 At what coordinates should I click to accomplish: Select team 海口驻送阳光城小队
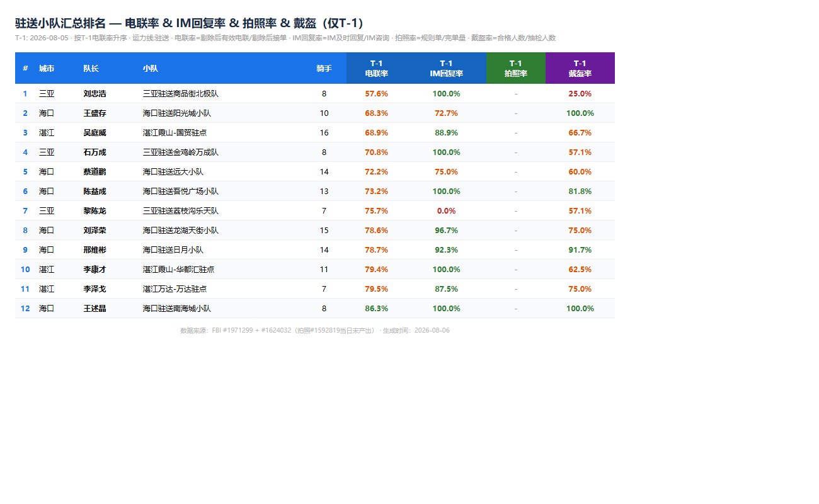click(177, 113)
